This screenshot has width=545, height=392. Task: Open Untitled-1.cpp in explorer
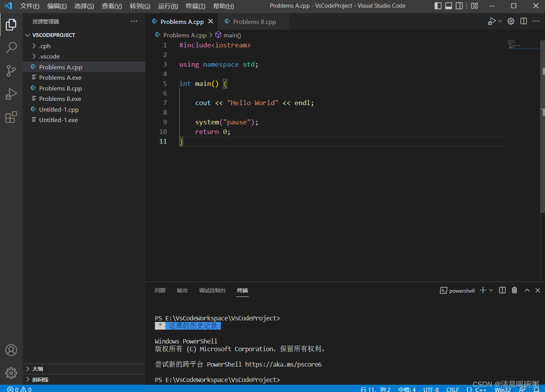(x=84, y=109)
